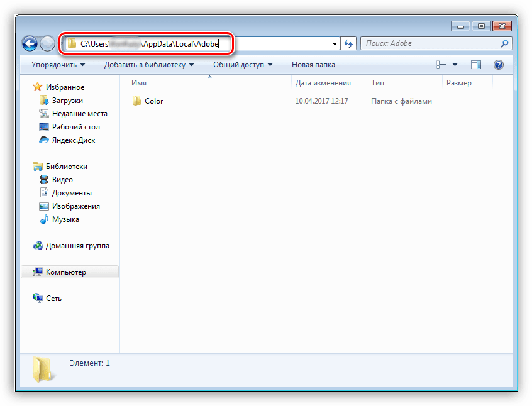Click the address bar path field
Image resolution: width=532 pixels, height=406 pixels.
tap(202, 43)
